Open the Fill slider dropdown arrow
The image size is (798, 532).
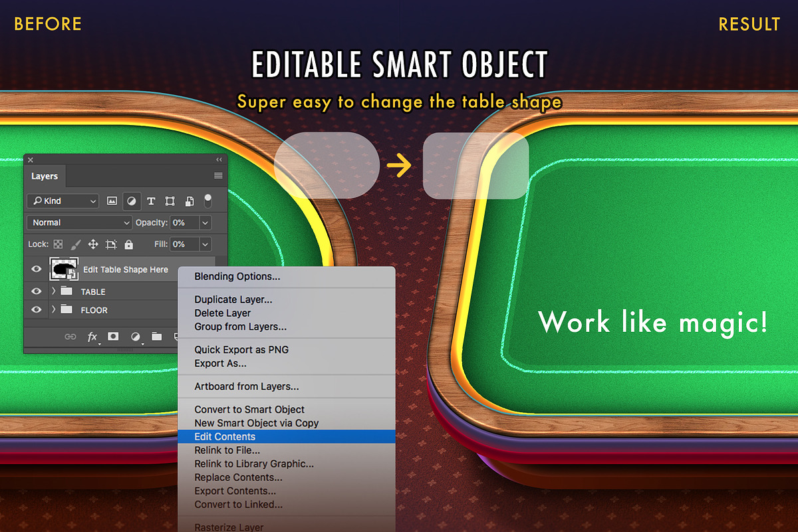pyautogui.click(x=205, y=244)
